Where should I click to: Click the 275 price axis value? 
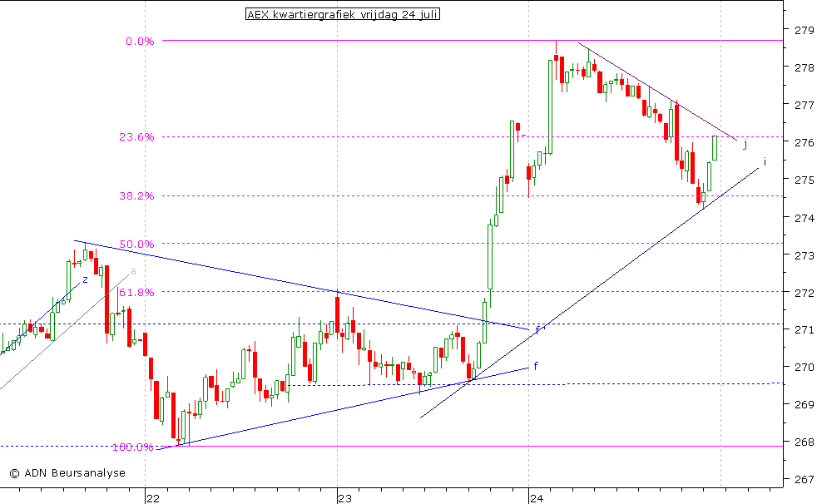[804, 180]
